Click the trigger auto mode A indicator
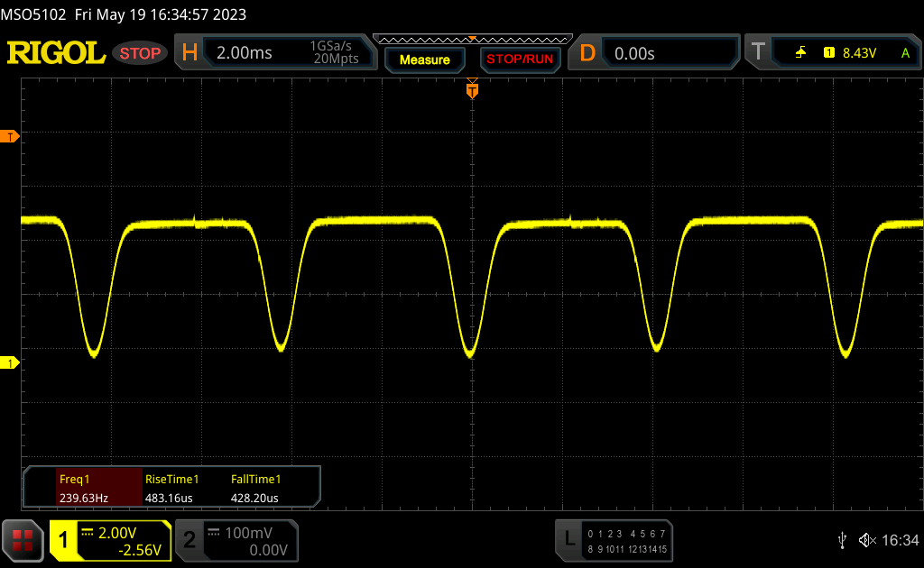 click(x=905, y=53)
